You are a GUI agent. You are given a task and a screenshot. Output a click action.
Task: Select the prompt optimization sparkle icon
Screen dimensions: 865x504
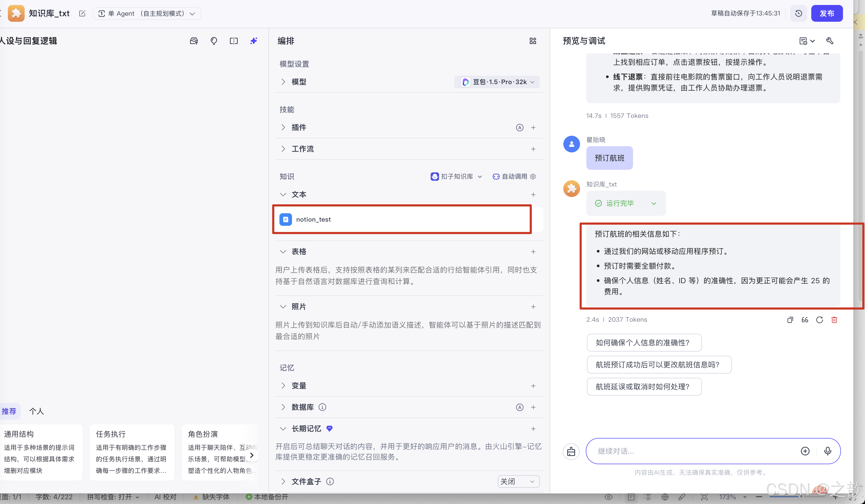(x=253, y=41)
